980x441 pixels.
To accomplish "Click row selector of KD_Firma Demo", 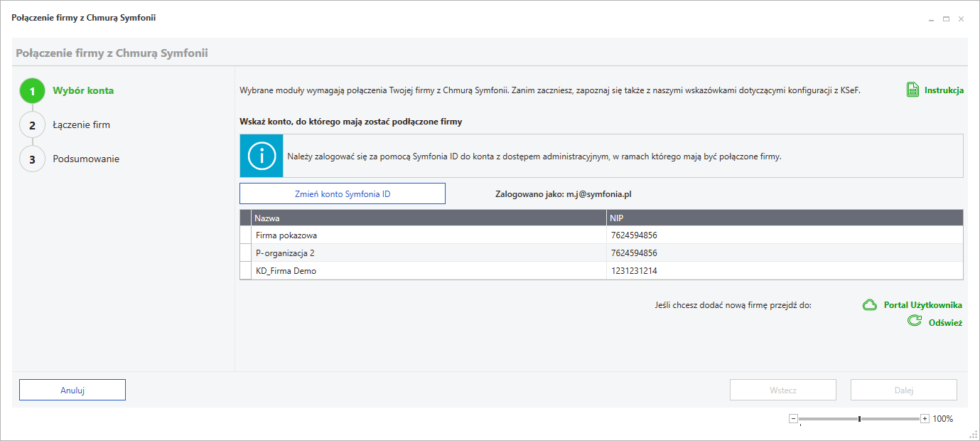I will click(246, 271).
